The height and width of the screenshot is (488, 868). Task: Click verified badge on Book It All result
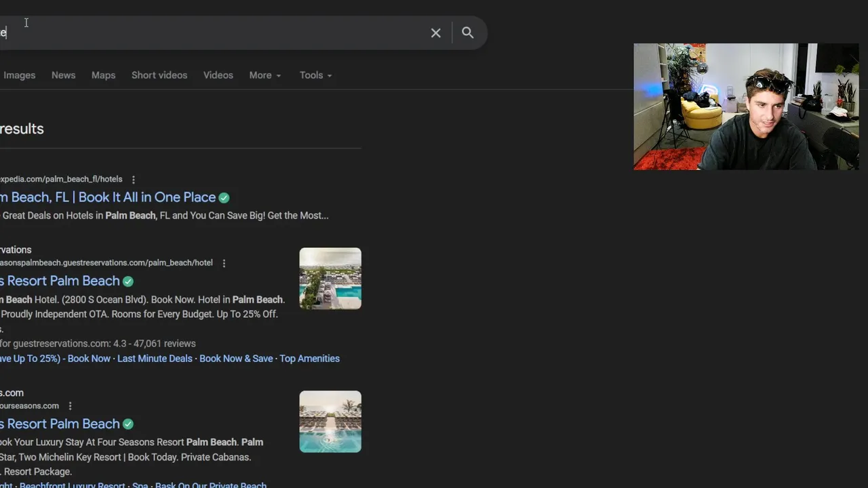pyautogui.click(x=224, y=198)
